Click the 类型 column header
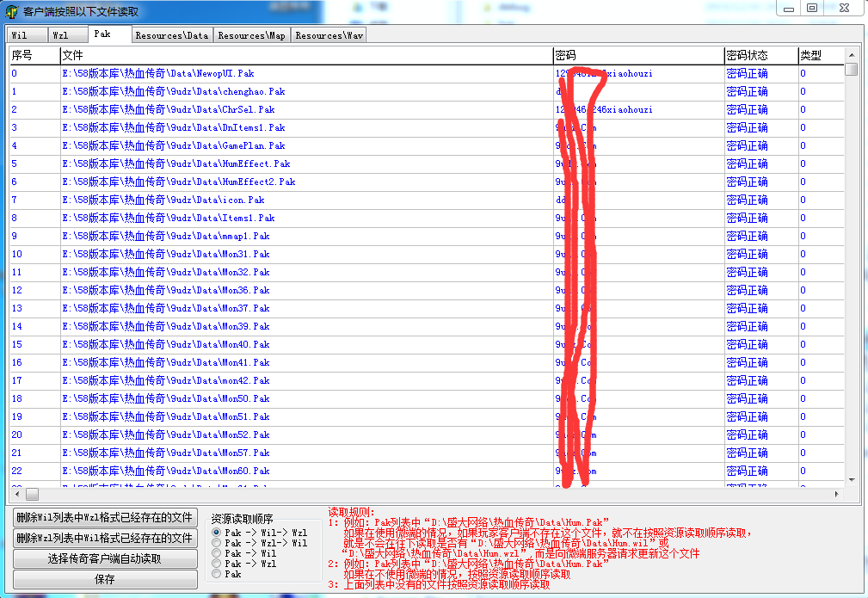The width and height of the screenshot is (868, 598). 822,55
